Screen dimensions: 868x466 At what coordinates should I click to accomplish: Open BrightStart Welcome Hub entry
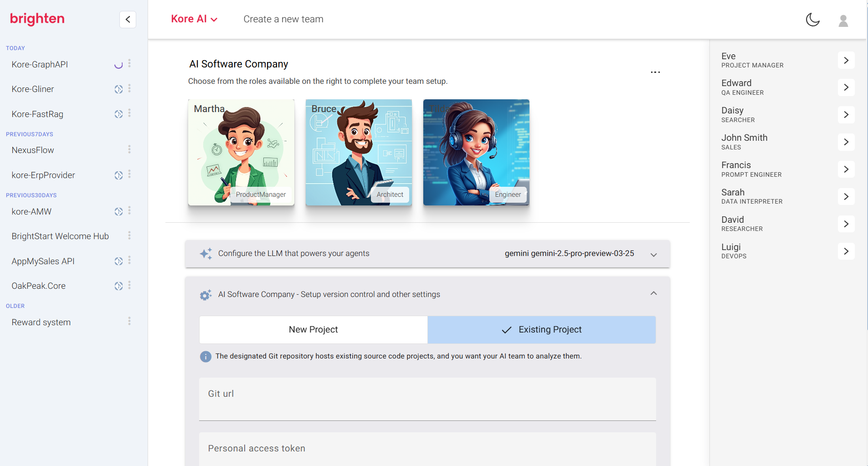pos(60,236)
